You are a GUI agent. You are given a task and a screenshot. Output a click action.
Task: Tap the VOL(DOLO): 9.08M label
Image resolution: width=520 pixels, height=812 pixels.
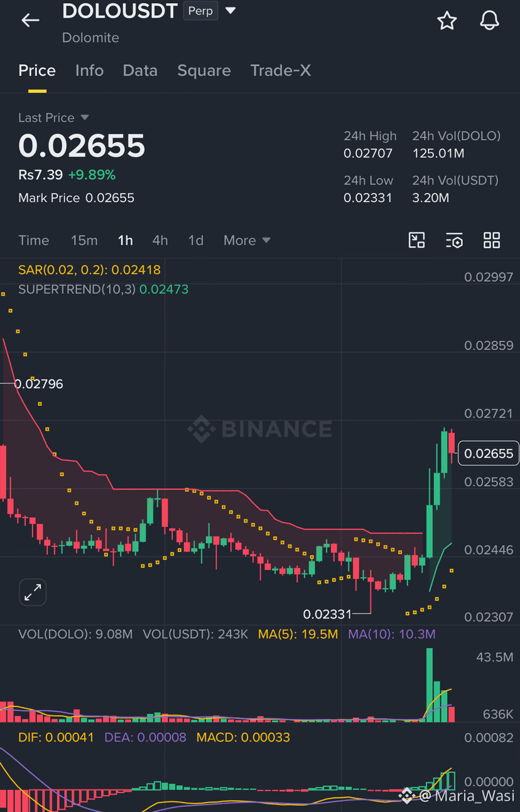[x=75, y=634]
